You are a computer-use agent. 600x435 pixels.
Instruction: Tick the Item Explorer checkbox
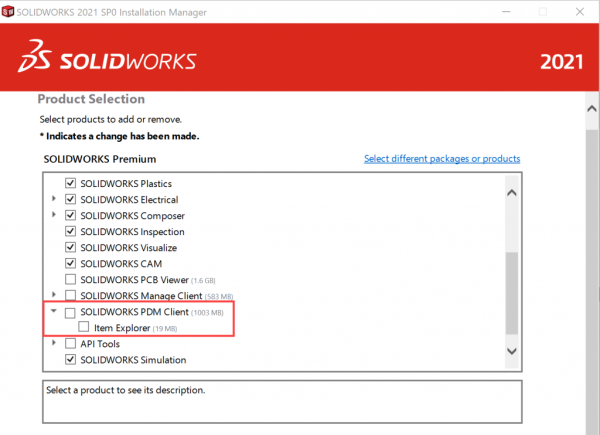coord(85,328)
